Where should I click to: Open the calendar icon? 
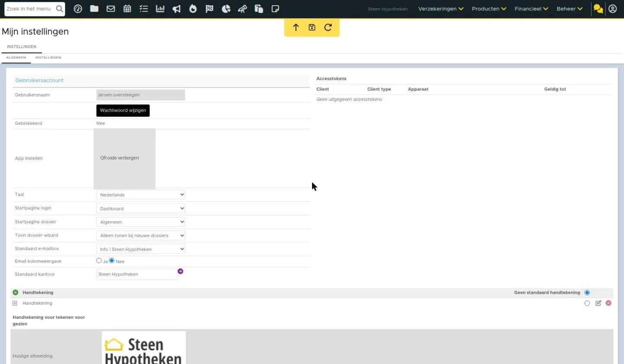pyautogui.click(x=127, y=9)
